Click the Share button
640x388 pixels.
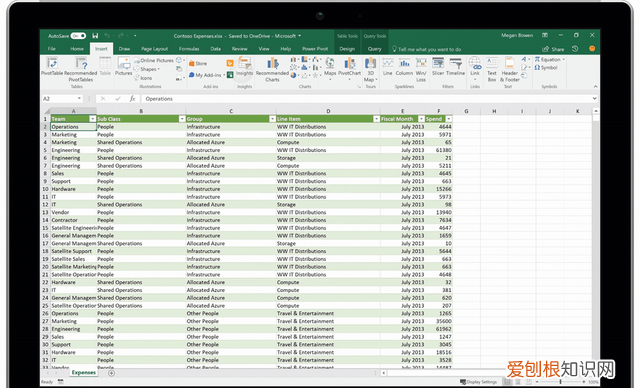[553, 49]
